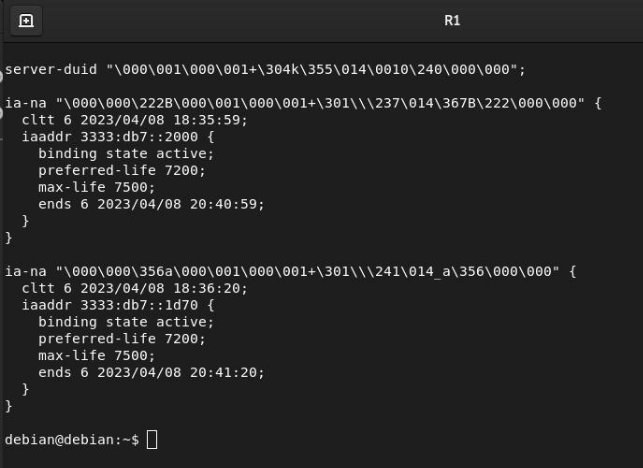
Task: Click the block cursor after the prompt
Action: [x=152, y=440]
